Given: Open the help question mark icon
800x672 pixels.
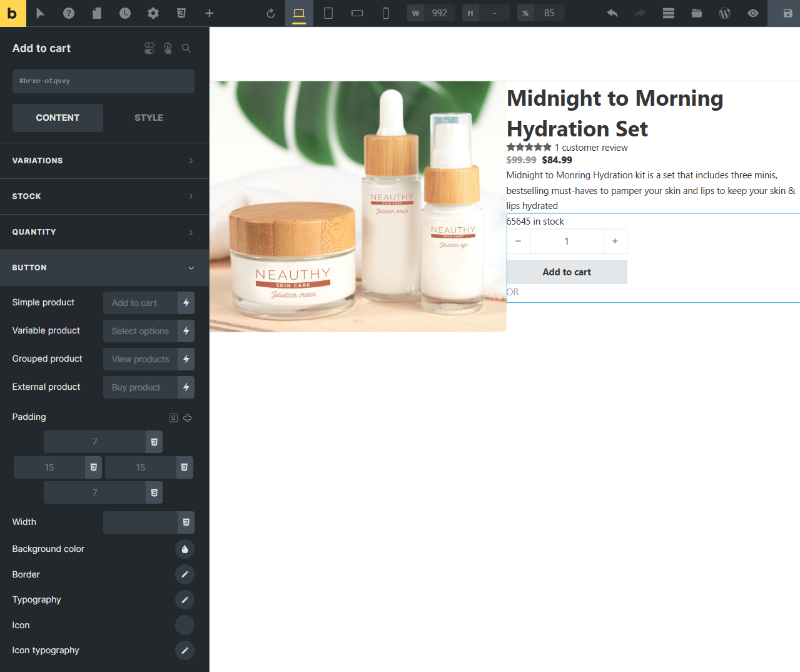Looking at the screenshot, I should (x=69, y=13).
